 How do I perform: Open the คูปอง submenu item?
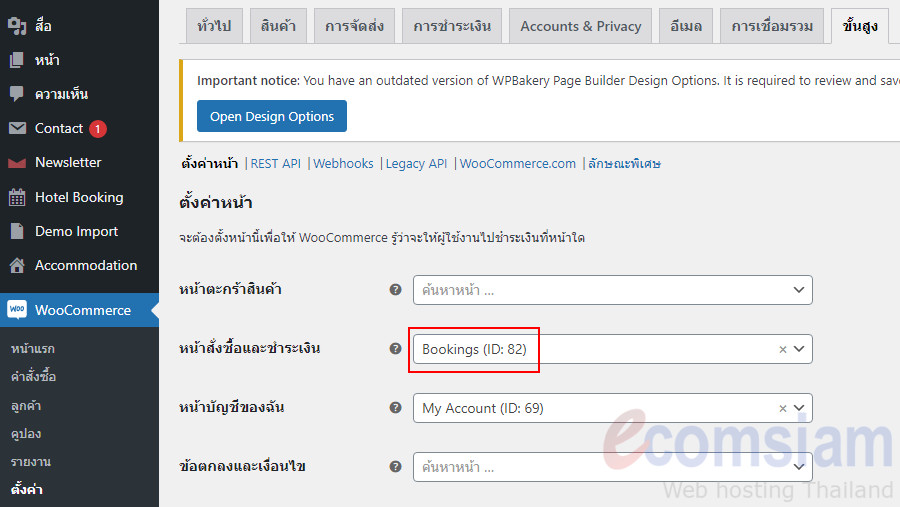tap(26, 434)
